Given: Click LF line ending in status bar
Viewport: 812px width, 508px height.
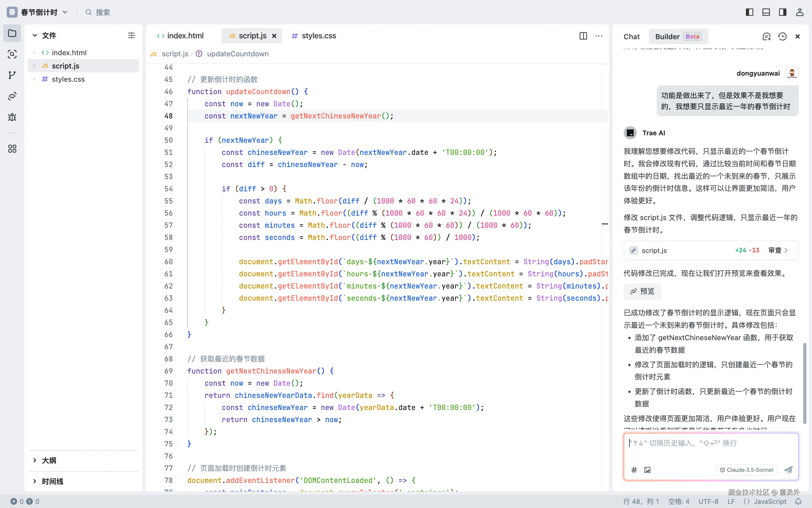Looking at the screenshot, I should 731,501.
